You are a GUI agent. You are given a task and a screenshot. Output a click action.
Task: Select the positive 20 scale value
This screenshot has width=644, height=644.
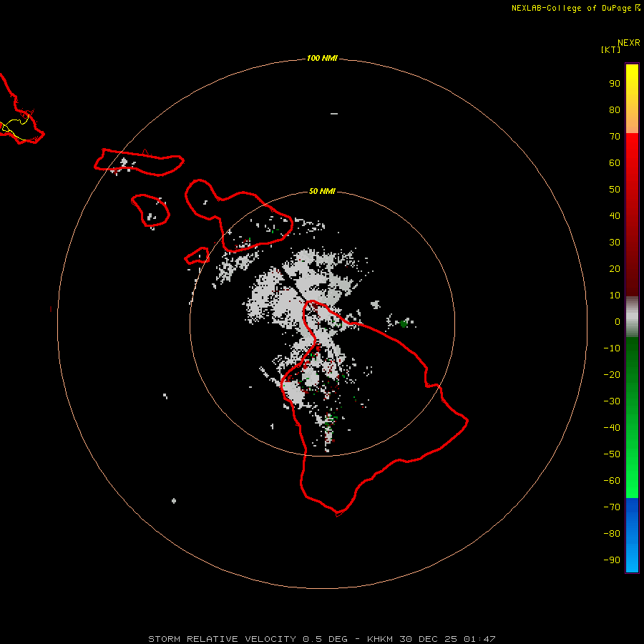coord(615,269)
